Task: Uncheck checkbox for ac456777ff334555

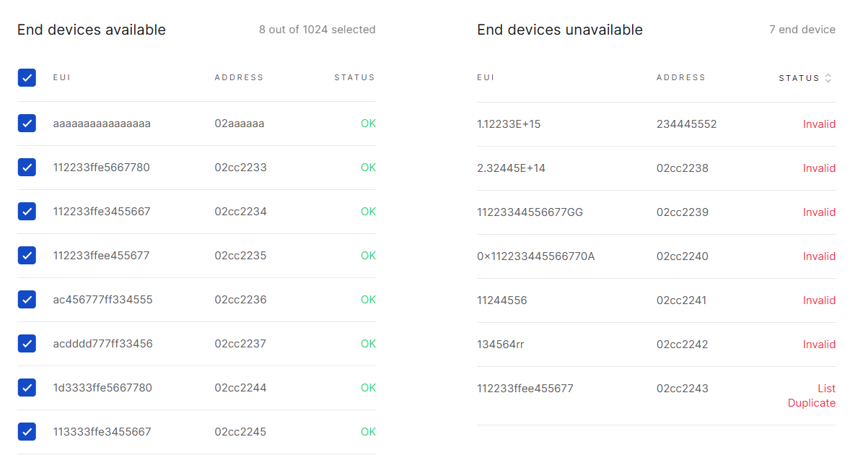Action: tap(27, 299)
